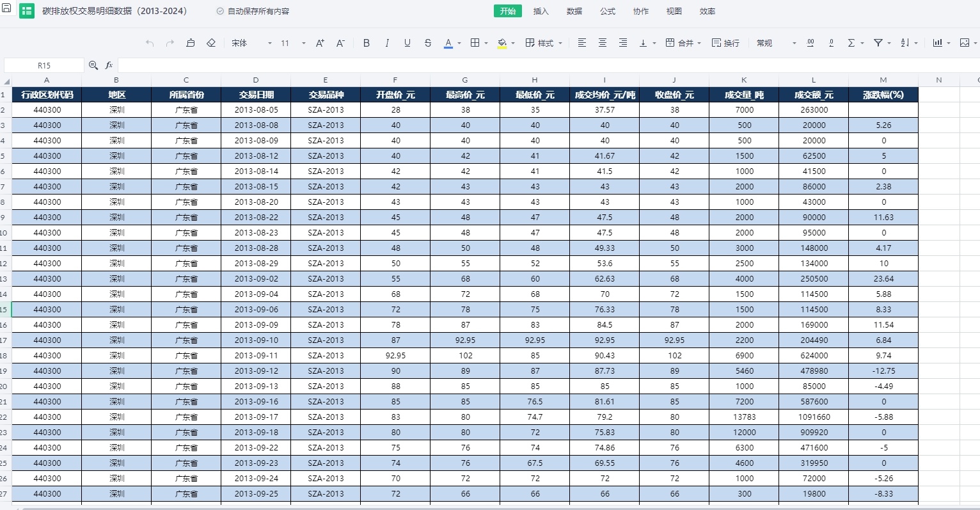Open the 常规 number format dropdown
Image resolution: width=980 pixels, height=510 pixels.
(776, 43)
